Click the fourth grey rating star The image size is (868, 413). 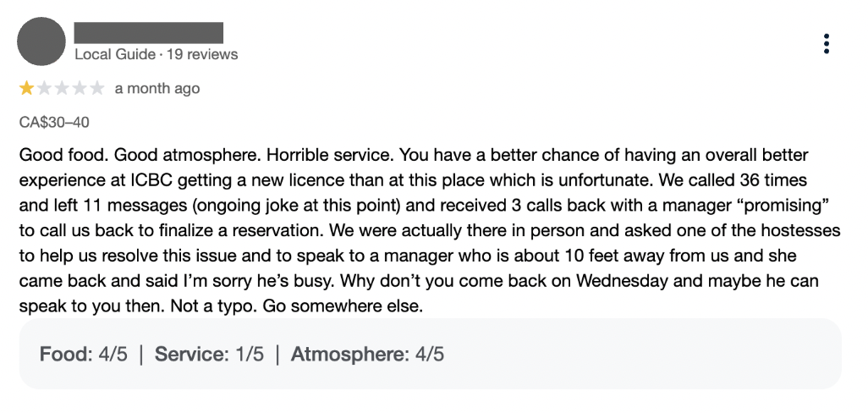(x=80, y=88)
